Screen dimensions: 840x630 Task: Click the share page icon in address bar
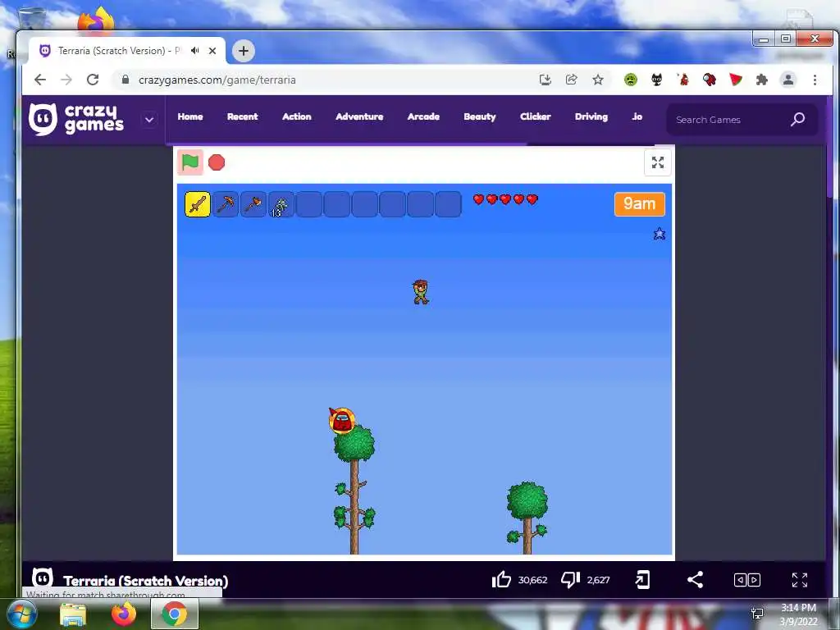(572, 80)
